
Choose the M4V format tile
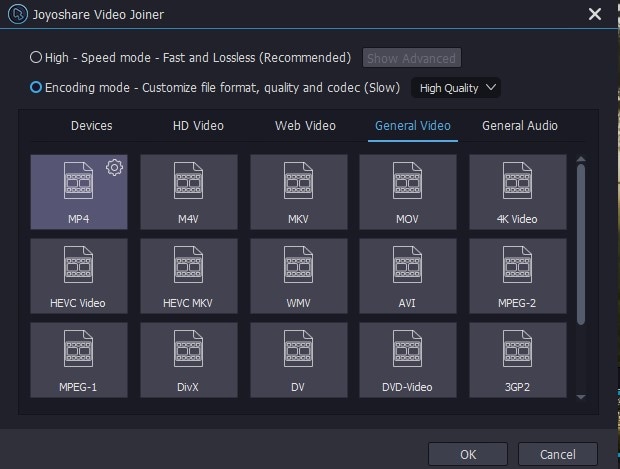click(x=189, y=192)
